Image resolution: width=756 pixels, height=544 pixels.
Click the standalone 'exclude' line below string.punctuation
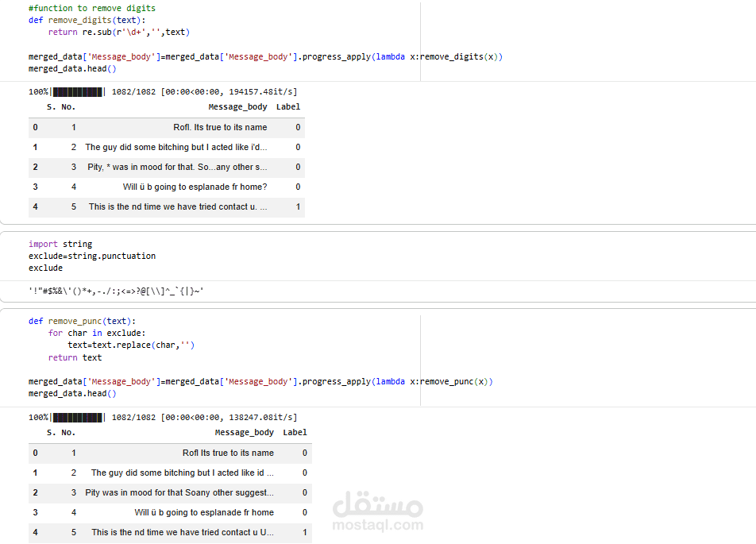[45, 268]
